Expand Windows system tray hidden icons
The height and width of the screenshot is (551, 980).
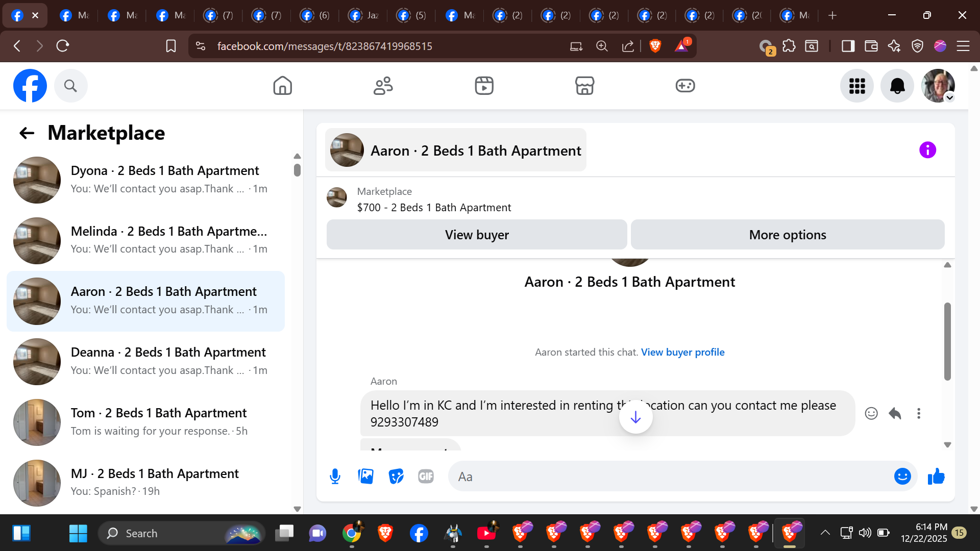tap(825, 533)
